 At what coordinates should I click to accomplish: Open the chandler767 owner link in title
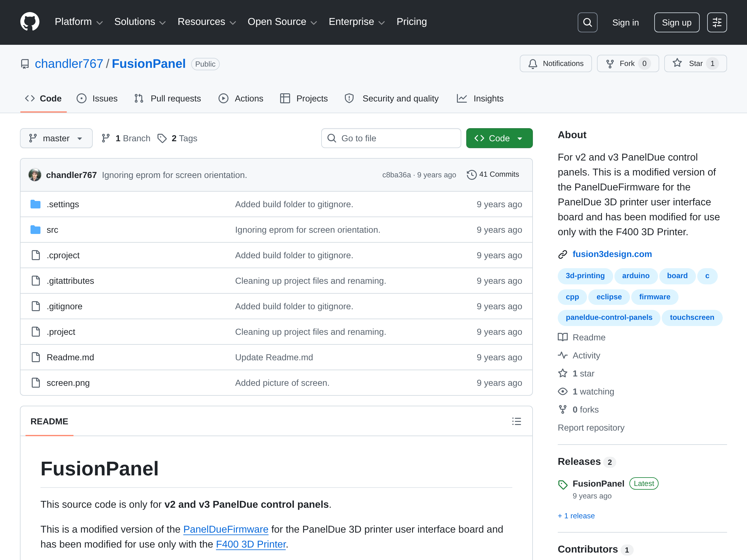click(69, 64)
